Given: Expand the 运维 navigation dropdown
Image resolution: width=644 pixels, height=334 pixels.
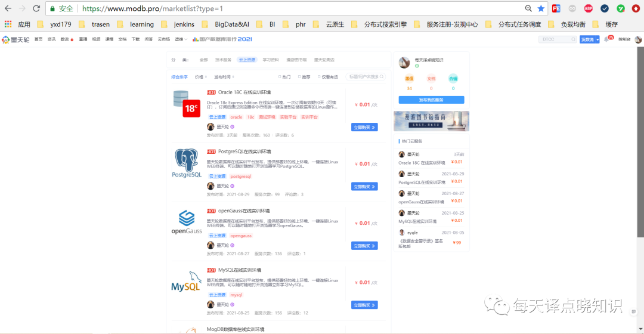Looking at the screenshot, I should point(181,39).
